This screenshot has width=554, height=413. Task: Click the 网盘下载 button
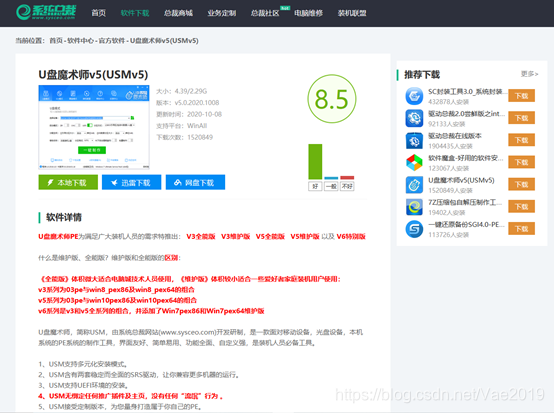tap(195, 182)
